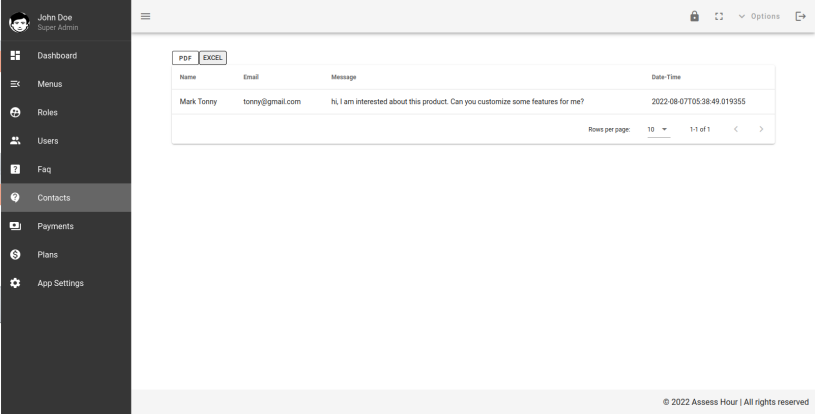
Task: Click the Payments sidebar icon
Action: coord(15,226)
